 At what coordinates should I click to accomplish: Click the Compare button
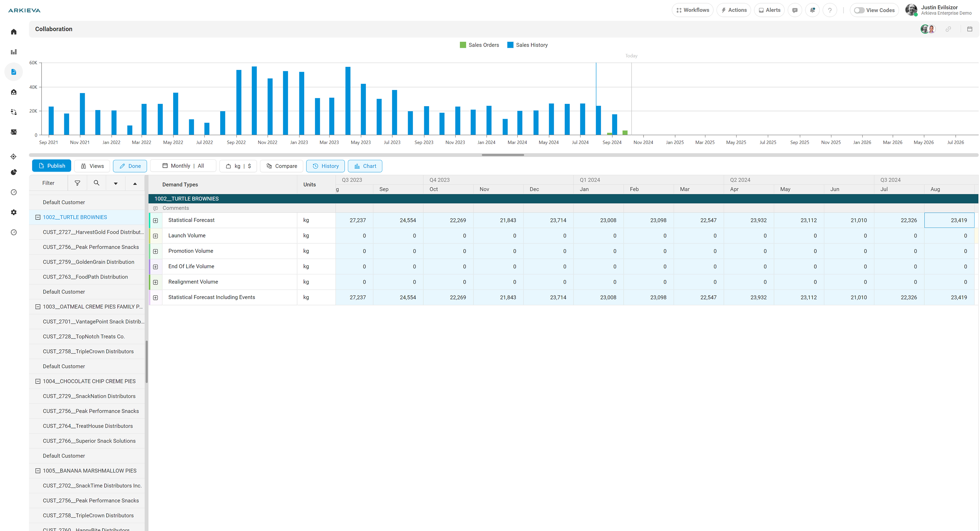[x=281, y=166]
